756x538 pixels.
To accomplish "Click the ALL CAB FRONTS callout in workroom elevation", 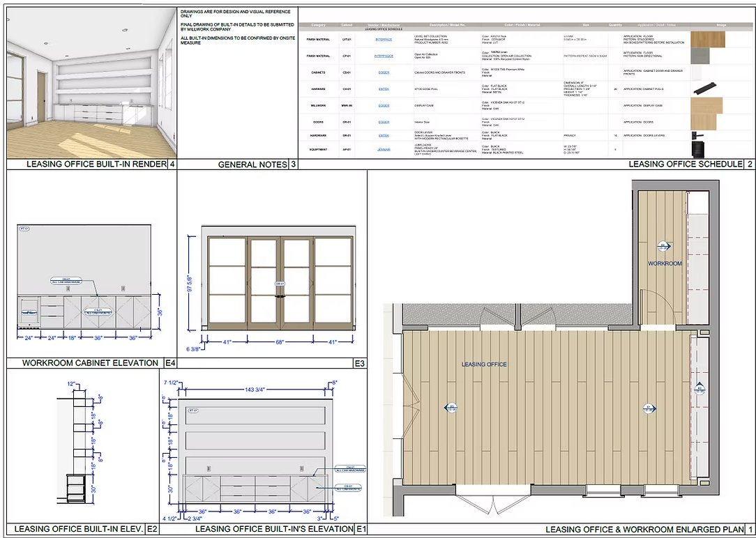I will point(98,312).
